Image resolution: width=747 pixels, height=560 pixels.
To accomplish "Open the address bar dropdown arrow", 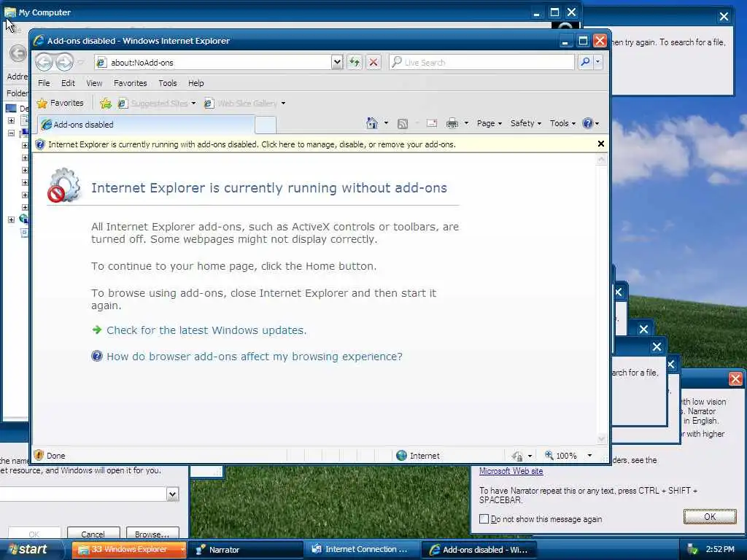I will pos(337,62).
